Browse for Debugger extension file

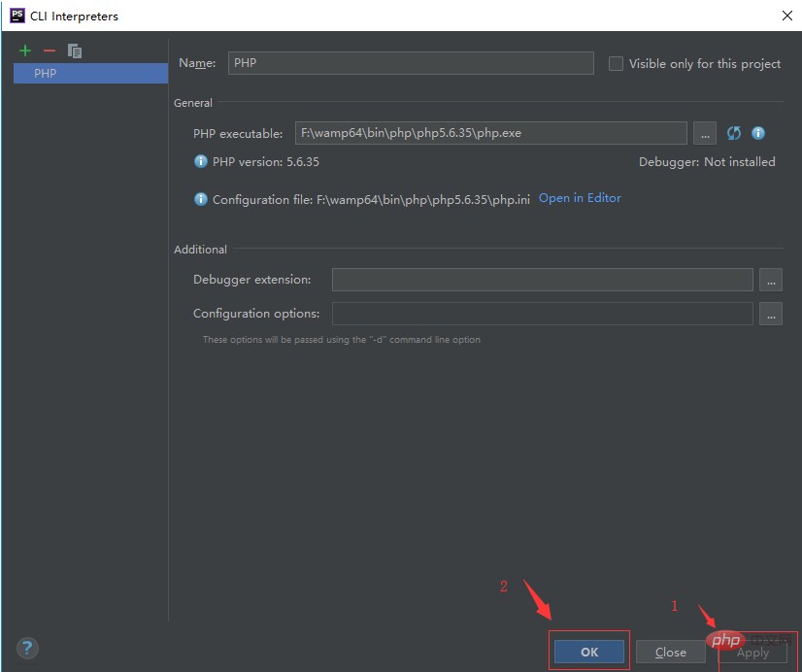771,280
